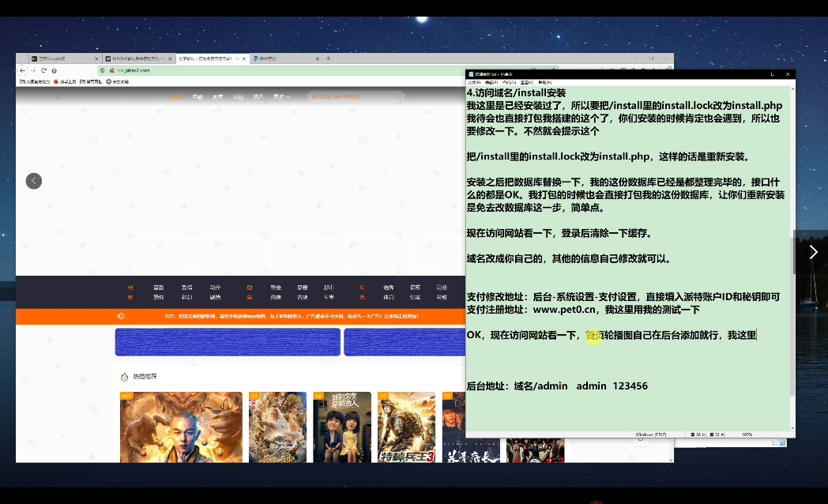Image resolution: width=828 pixels, height=504 pixels.
Task: Click the 'Windows (CRLF)' status bar entry in Notepad
Action: click(x=650, y=434)
